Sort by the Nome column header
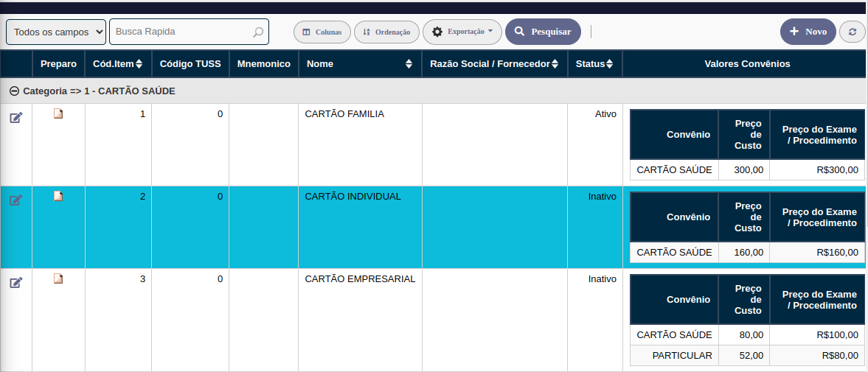This screenshot has height=372, width=868. (359, 64)
